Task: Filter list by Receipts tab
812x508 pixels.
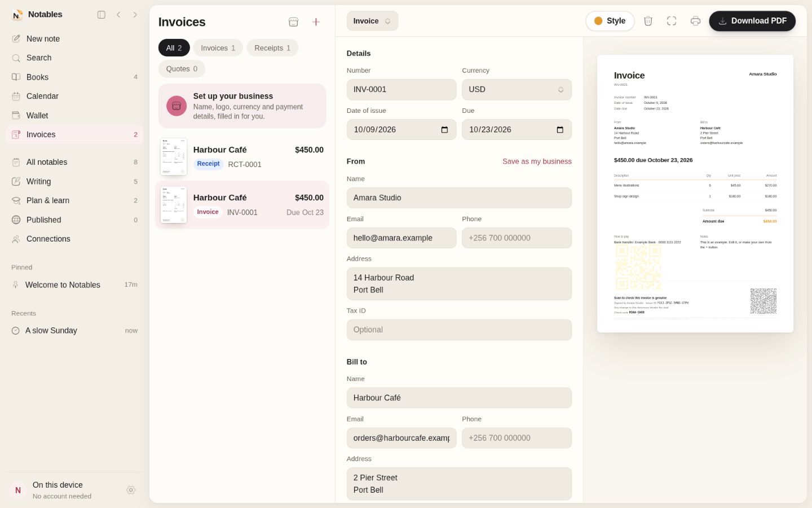Action: tap(272, 48)
